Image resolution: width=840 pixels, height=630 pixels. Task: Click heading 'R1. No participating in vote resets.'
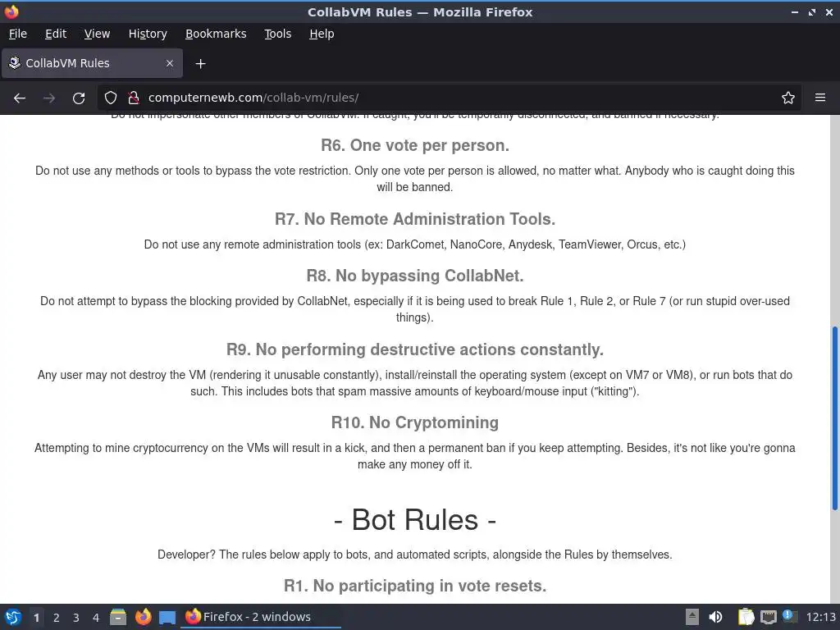415,586
